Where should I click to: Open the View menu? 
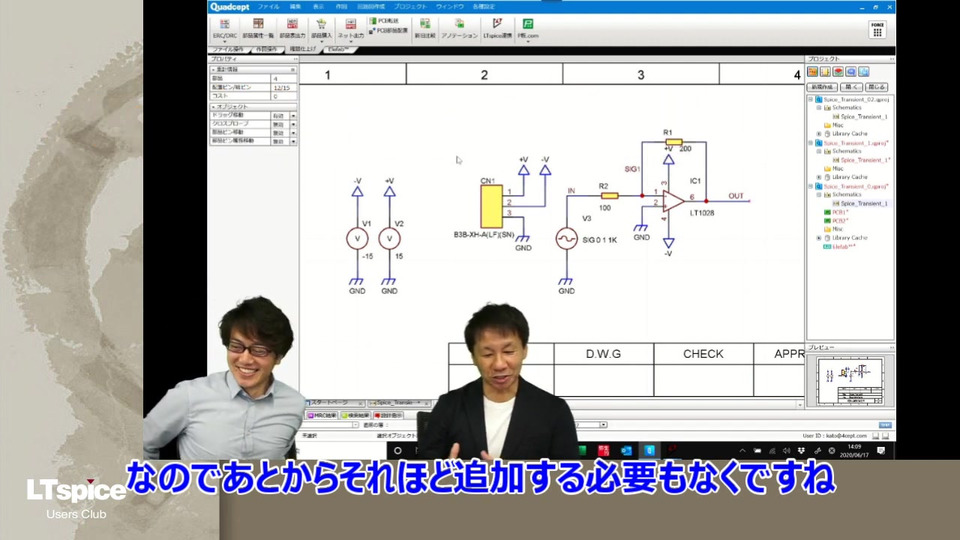coord(318,7)
